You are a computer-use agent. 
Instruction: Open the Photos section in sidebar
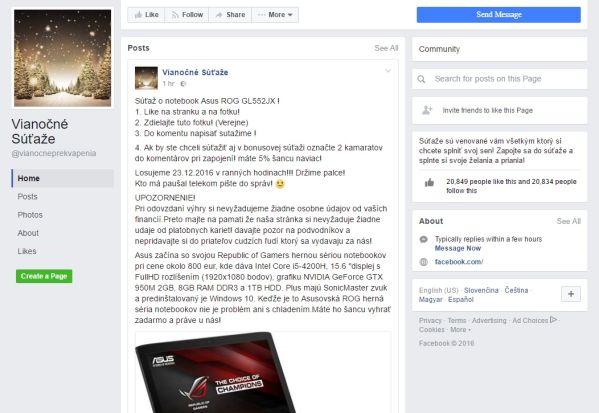(x=30, y=215)
